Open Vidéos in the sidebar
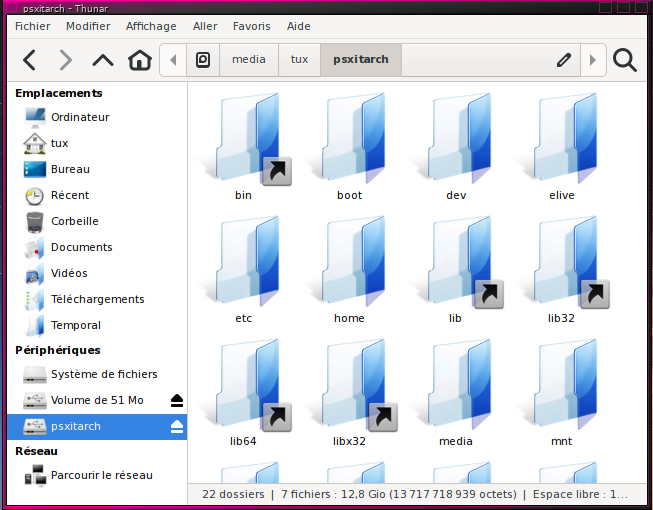 [x=97, y=274]
